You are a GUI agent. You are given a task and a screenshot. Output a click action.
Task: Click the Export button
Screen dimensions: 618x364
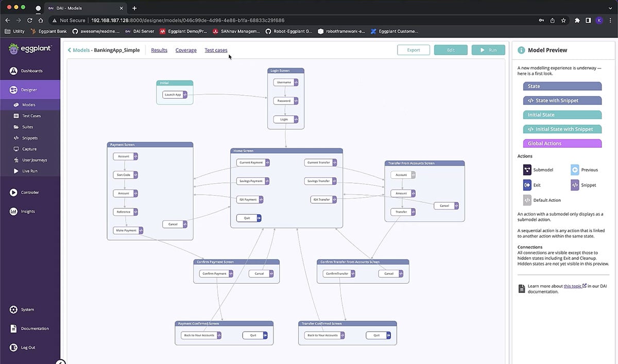click(414, 50)
